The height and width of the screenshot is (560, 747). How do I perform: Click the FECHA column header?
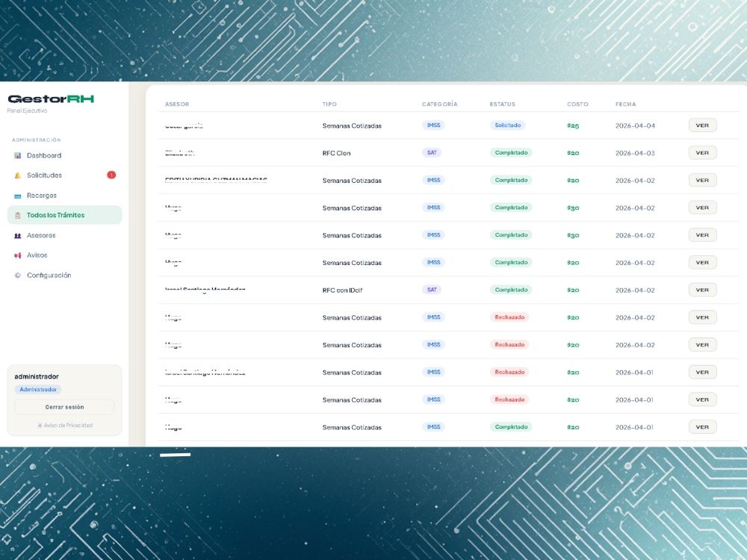point(625,104)
